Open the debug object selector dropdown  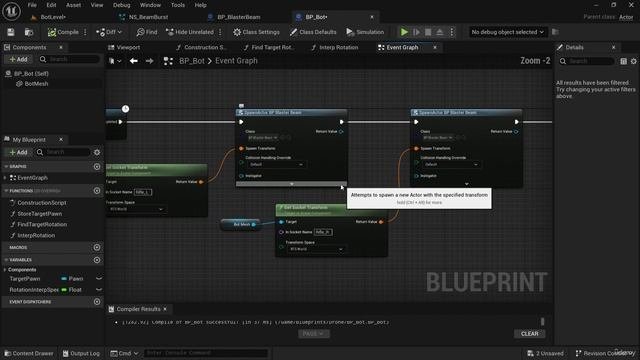coord(507,32)
